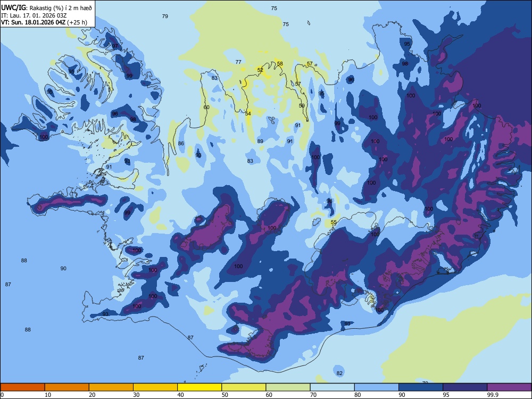Pick the pale yellow 50–60 legend swatch
This screenshot has height=399, width=532.
pos(244,387)
